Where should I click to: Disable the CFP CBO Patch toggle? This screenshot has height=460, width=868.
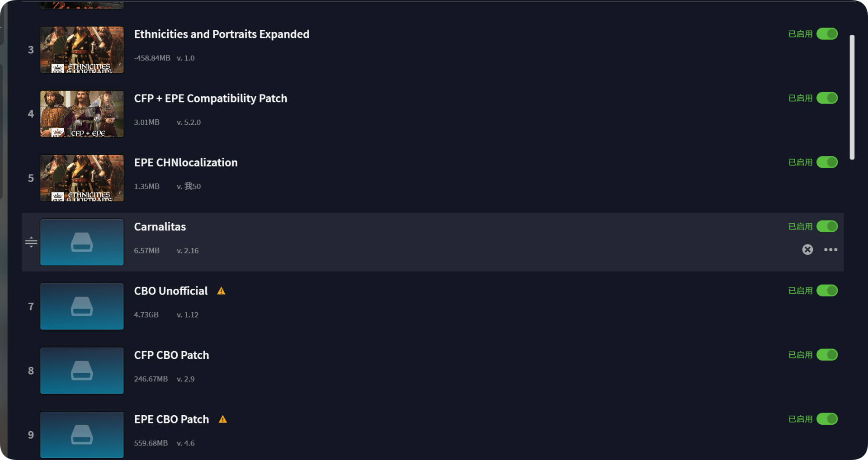pyautogui.click(x=827, y=355)
